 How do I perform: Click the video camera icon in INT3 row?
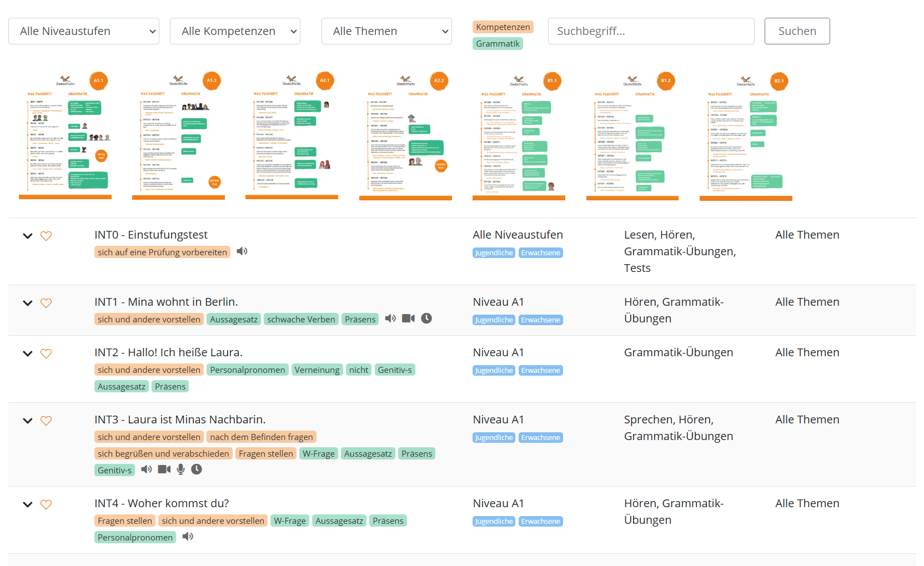point(164,469)
